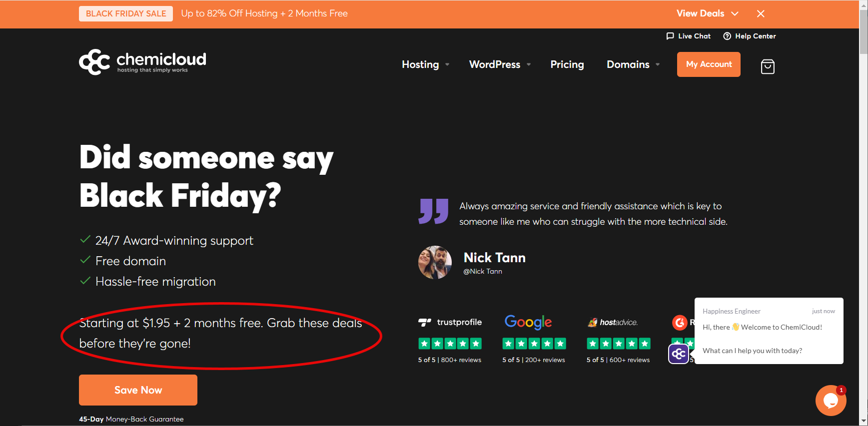Click Nick Tann's profile photo
The width and height of the screenshot is (868, 426).
pyautogui.click(x=435, y=262)
